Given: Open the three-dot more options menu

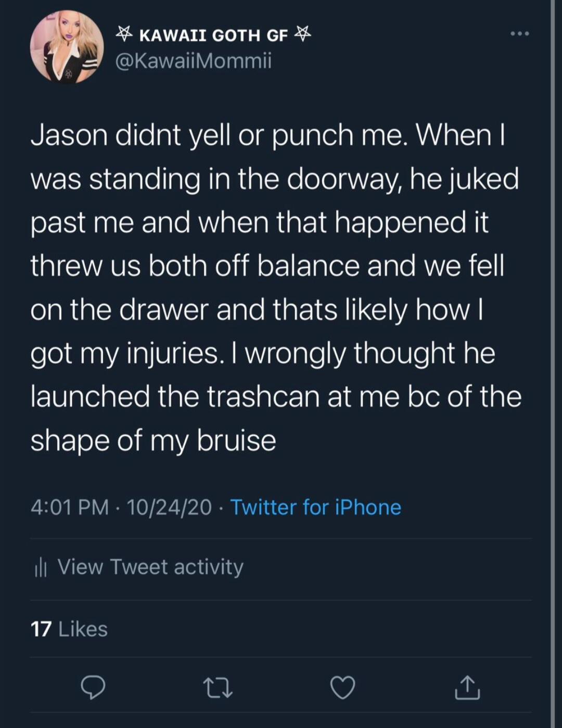Looking at the screenshot, I should 519,34.
